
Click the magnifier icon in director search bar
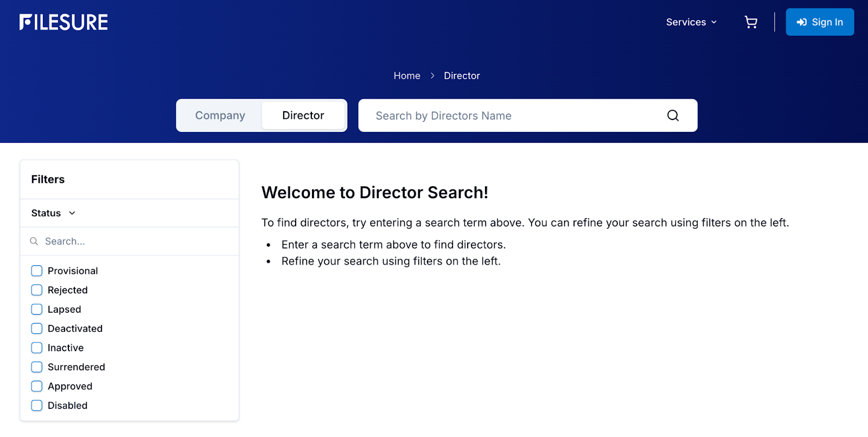pyautogui.click(x=673, y=116)
